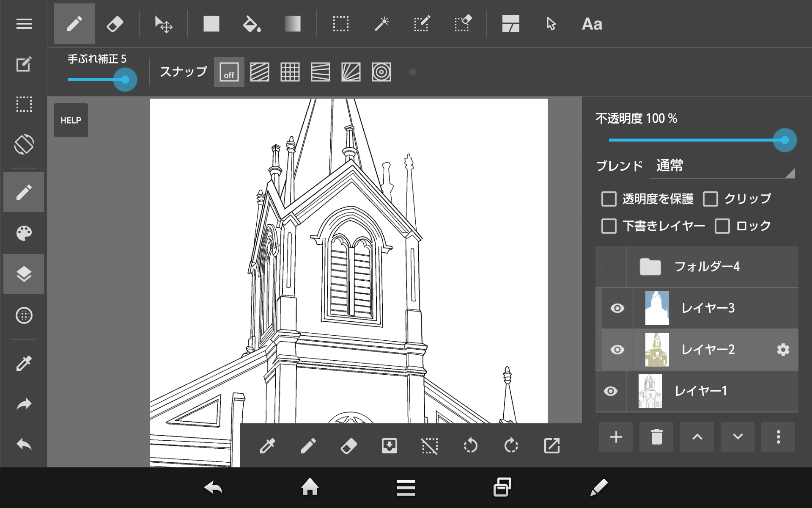Add a new layer with plus button
The width and height of the screenshot is (812, 508).
[x=616, y=437]
